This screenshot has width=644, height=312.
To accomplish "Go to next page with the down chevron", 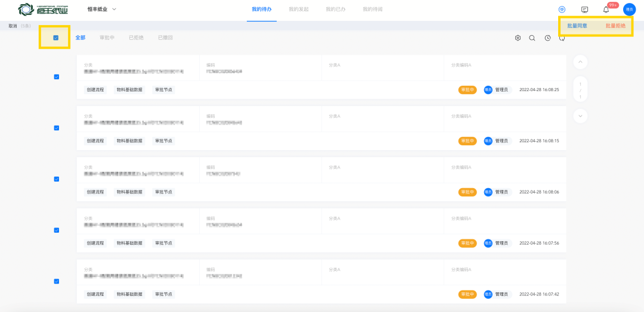I will 580,116.
